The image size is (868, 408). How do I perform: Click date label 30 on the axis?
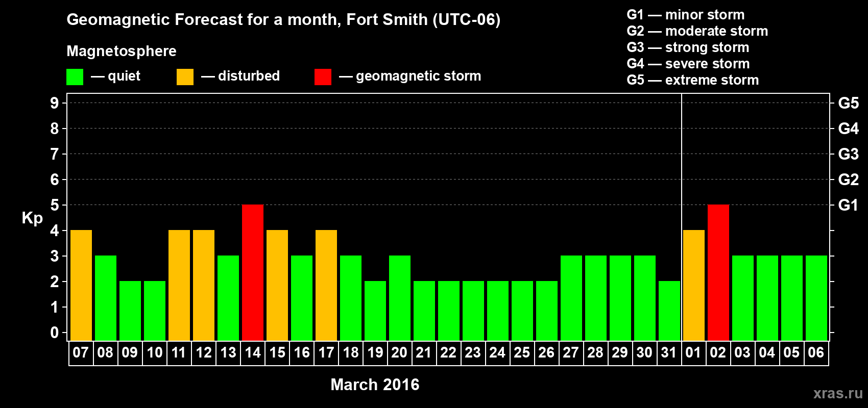[644, 352]
